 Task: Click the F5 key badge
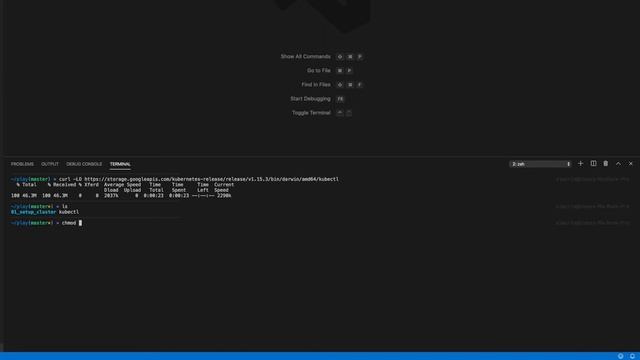coord(340,99)
